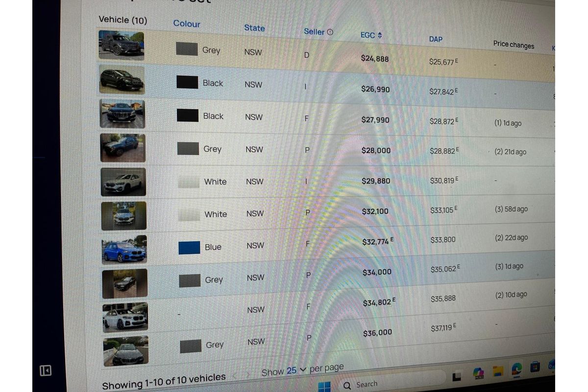
Task: Click the "(2) 21d ago" price change
Action: (x=511, y=152)
